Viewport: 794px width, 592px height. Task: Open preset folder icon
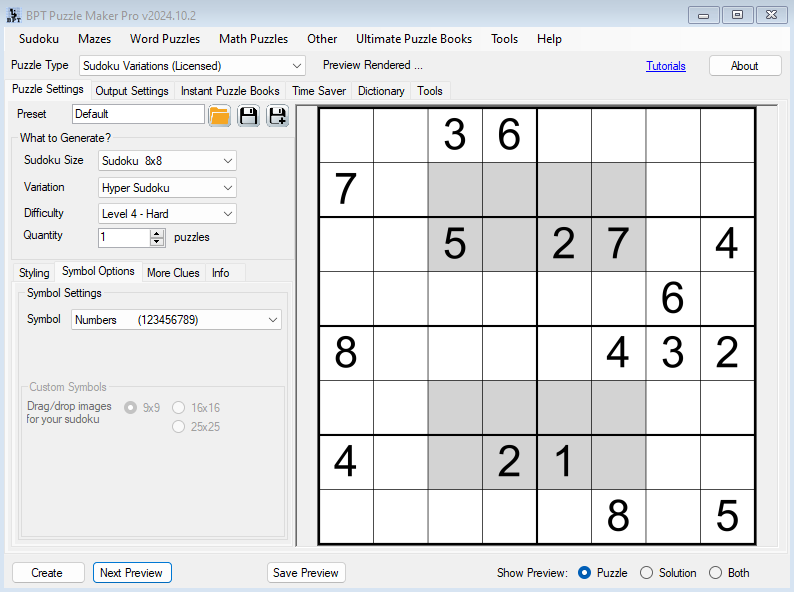pyautogui.click(x=219, y=116)
